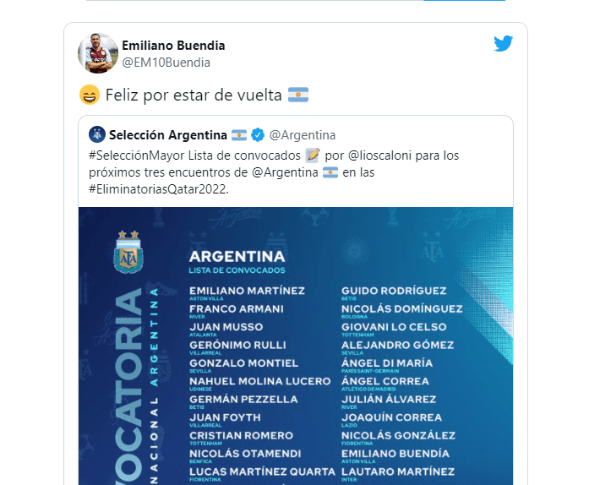The height and width of the screenshot is (485, 600).
Task: Open the Selección Argentina account name
Action: coord(167,135)
